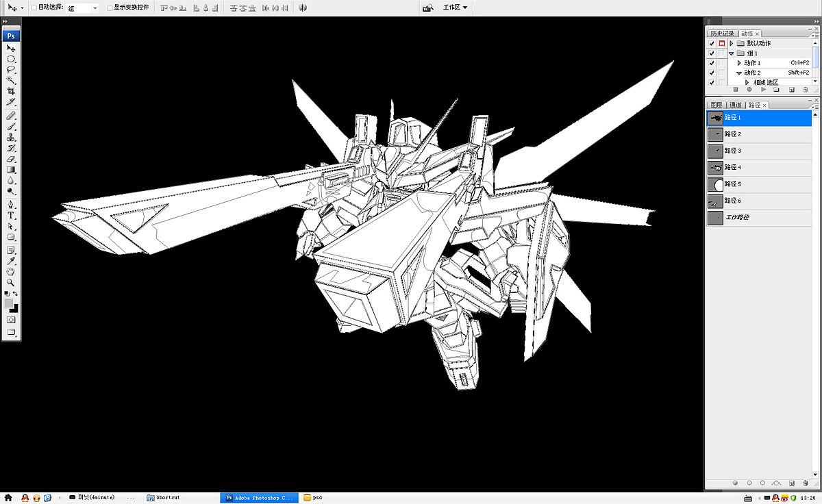This screenshot has height=504, width=822.
Task: Select the Hand tool
Action: coord(11,271)
